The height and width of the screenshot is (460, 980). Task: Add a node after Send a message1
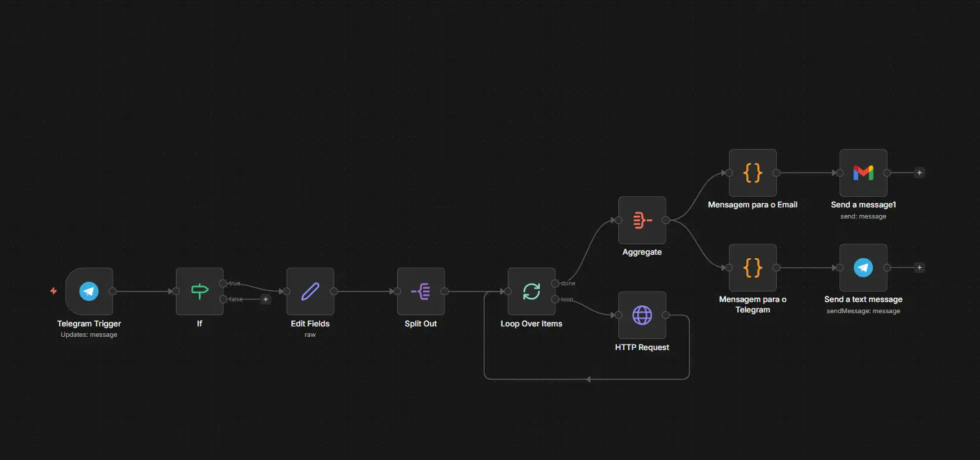click(x=919, y=173)
